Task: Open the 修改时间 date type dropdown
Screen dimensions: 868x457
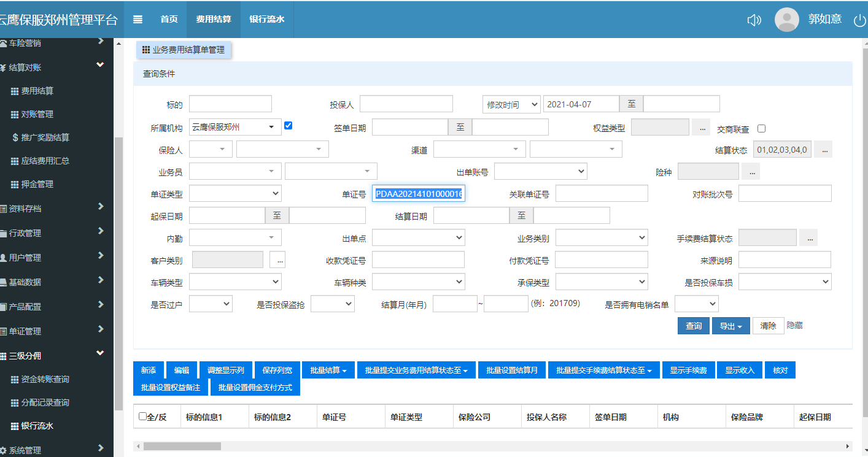Action: click(511, 104)
